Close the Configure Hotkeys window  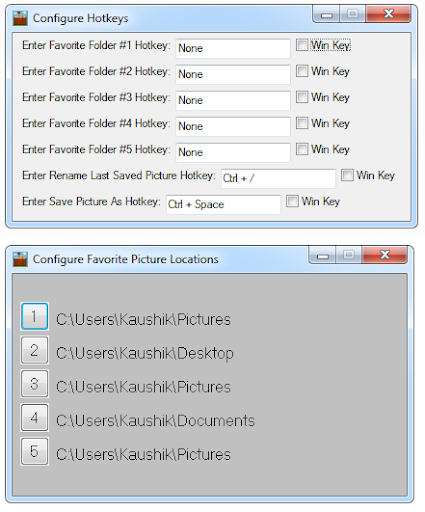point(388,14)
